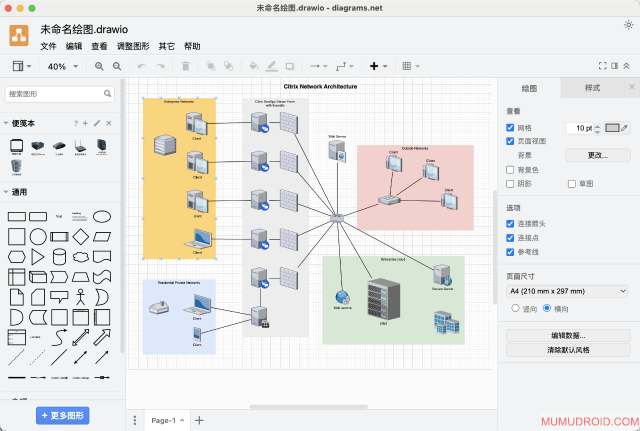Add shape to scratchpad with plus icon

[x=85, y=123]
